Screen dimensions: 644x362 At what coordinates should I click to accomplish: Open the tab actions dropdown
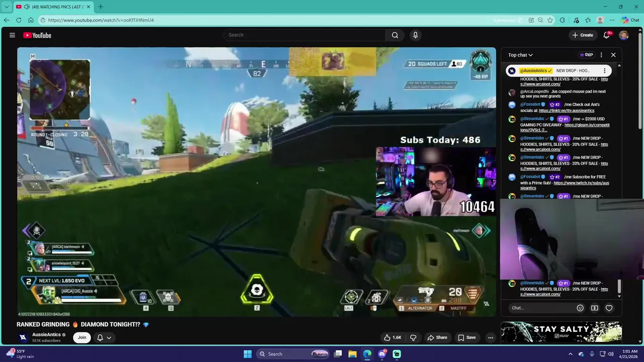[7, 7]
